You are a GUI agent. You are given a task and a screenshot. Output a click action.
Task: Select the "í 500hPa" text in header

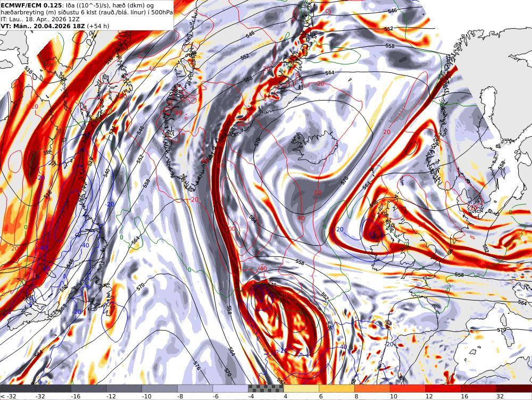(x=161, y=12)
